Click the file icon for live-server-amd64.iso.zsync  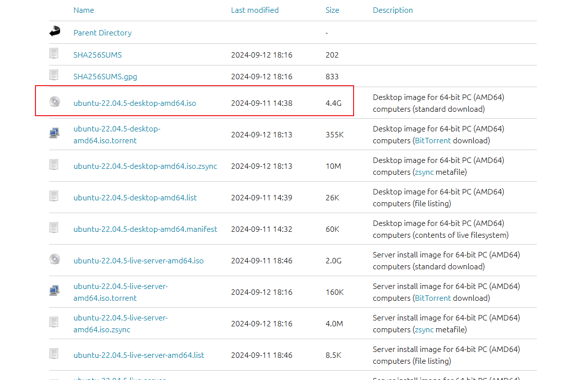click(x=54, y=322)
